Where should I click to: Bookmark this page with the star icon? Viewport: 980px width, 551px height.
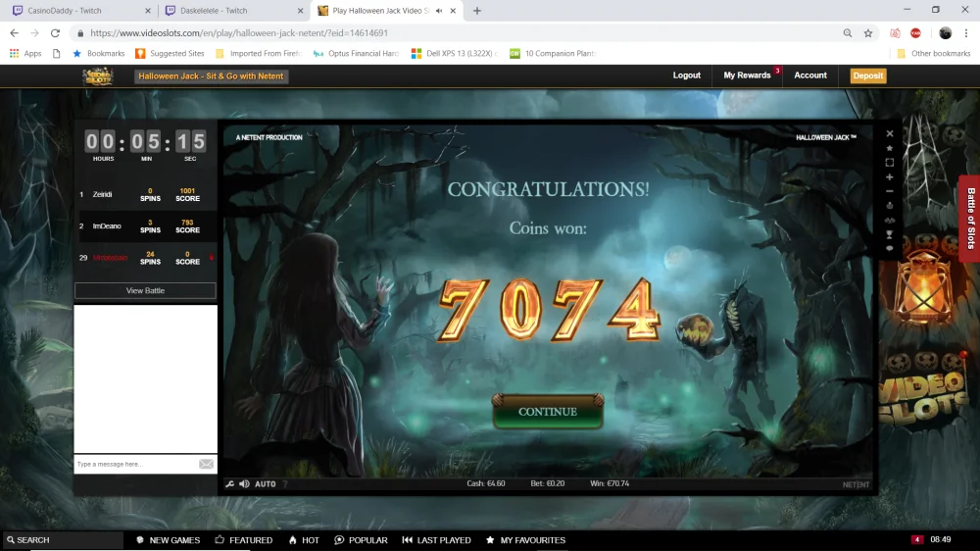pyautogui.click(x=868, y=33)
